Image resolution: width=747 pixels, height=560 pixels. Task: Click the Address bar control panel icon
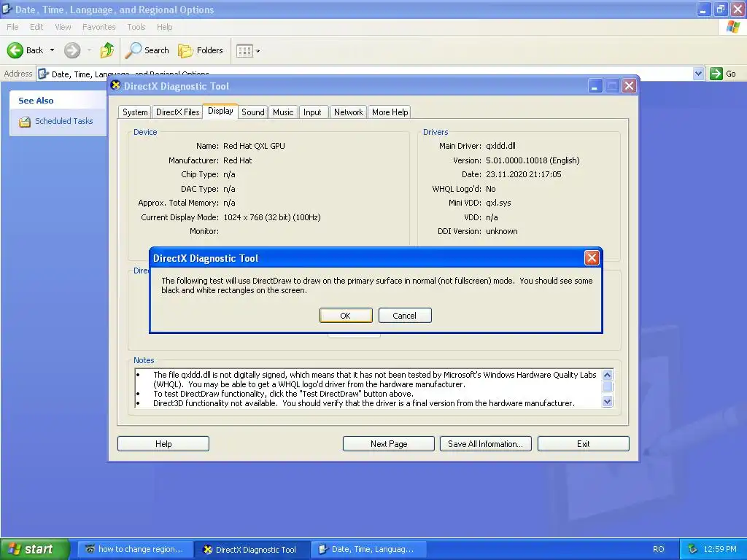tap(43, 74)
